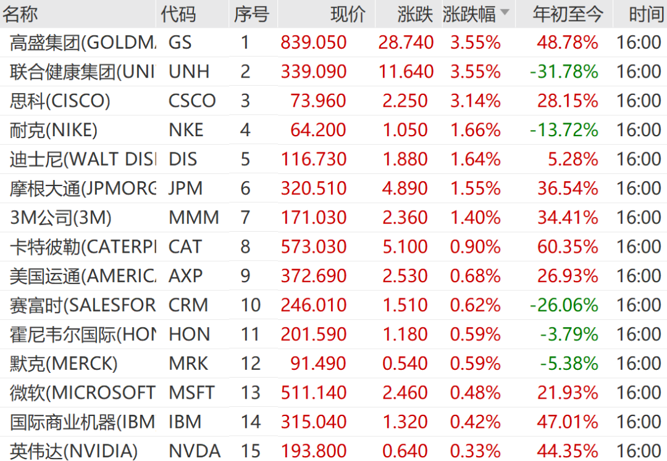This screenshot has width=667, height=461.
Task: Click the 涨跌幅 sort descending arrow
Action: point(504,14)
